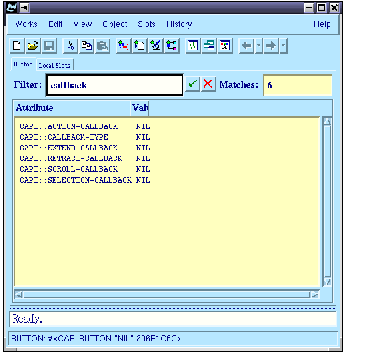Click the Matches count field
The width and height of the screenshot is (379, 360).
297,85
